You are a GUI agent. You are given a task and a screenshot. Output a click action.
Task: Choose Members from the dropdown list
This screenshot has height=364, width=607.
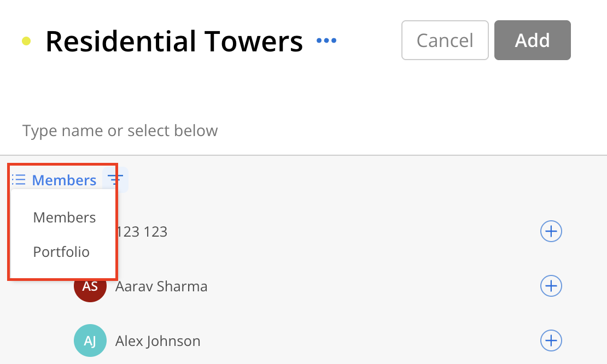pyautogui.click(x=65, y=218)
